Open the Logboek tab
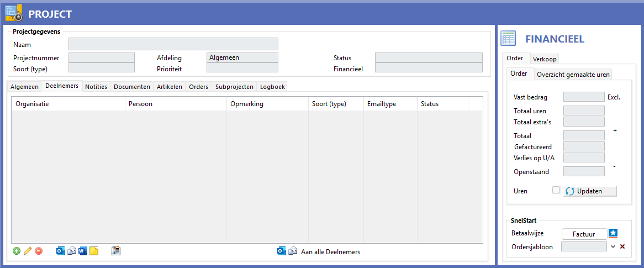The height and width of the screenshot is (268, 644). pos(272,87)
